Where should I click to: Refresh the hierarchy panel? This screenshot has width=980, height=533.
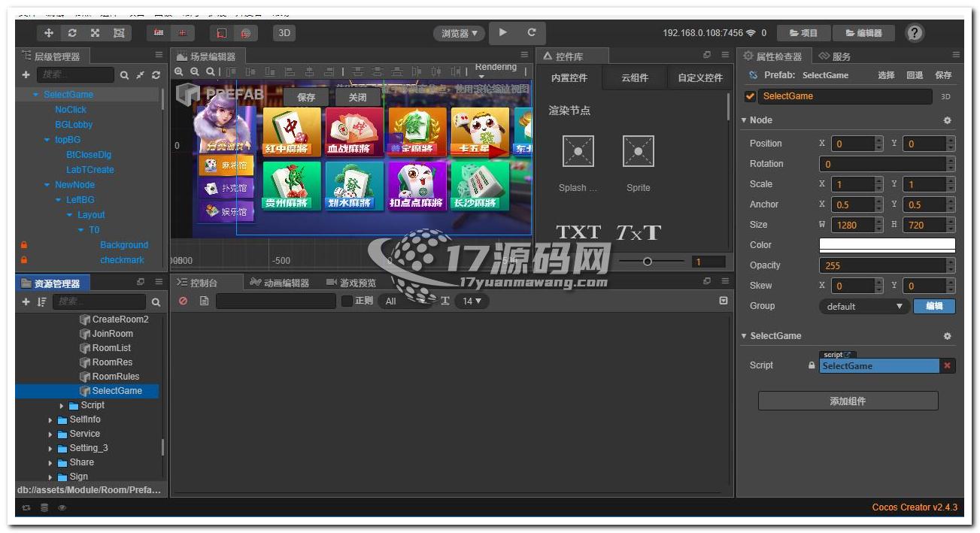coord(156,75)
